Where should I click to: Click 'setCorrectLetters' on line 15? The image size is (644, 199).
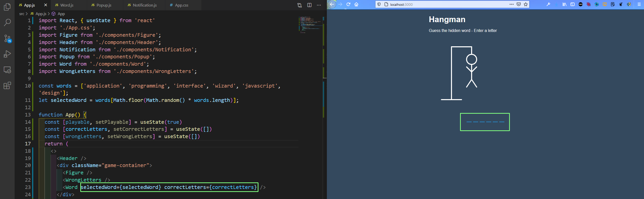click(x=139, y=129)
